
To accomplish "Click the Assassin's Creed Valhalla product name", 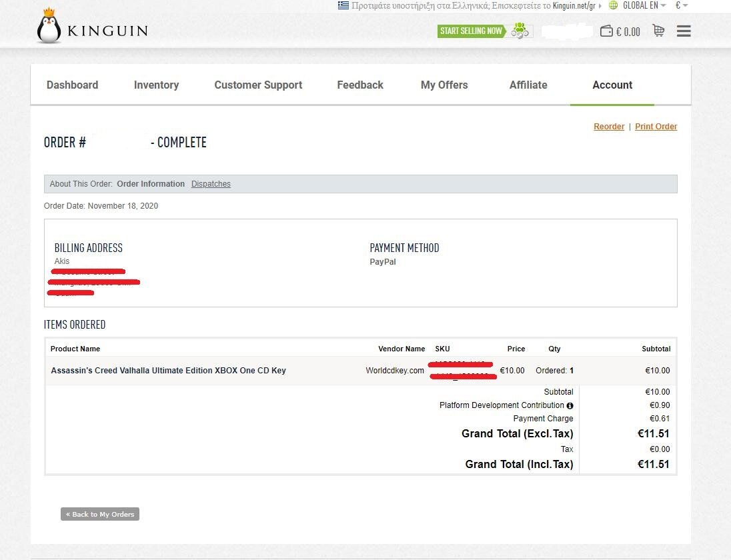I will (168, 371).
